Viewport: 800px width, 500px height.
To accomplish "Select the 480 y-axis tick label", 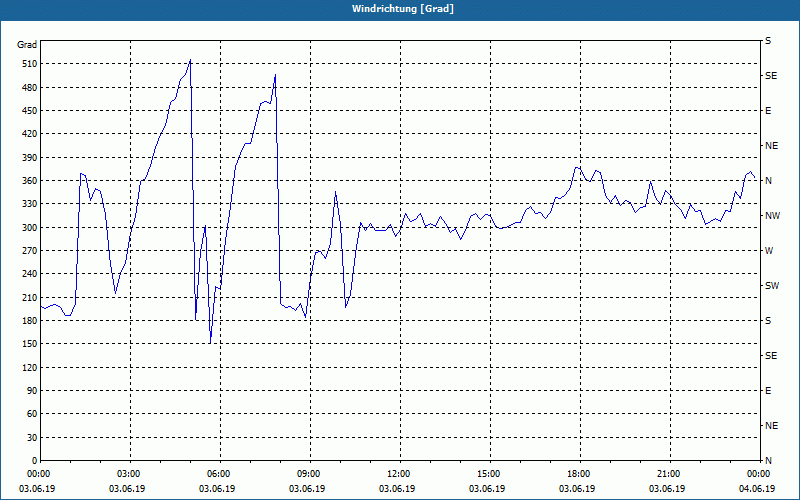I will [30, 88].
